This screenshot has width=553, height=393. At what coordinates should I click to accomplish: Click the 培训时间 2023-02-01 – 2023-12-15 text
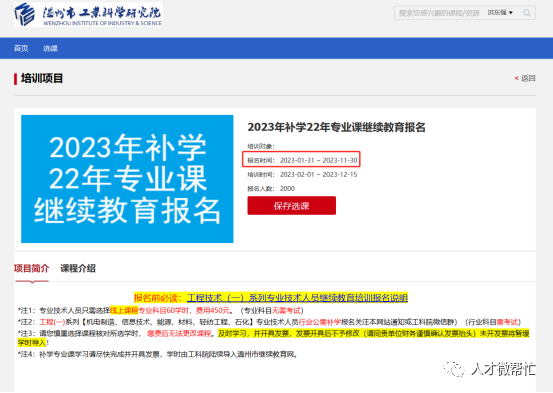(x=302, y=174)
